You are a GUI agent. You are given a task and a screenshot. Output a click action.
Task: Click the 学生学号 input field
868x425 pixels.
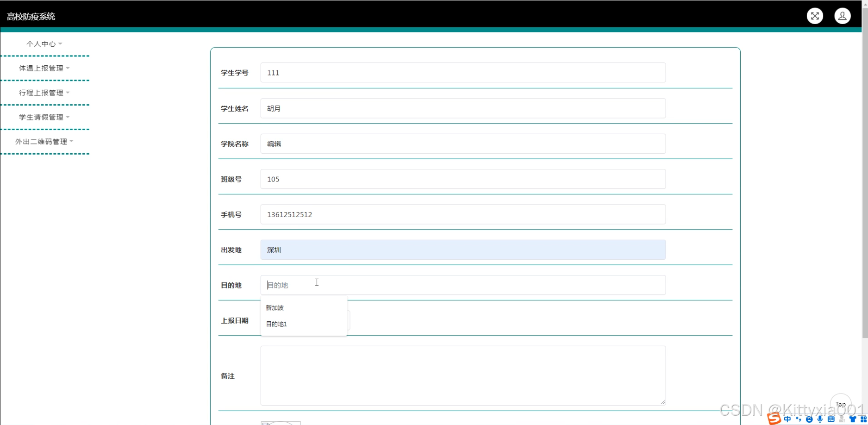click(463, 73)
